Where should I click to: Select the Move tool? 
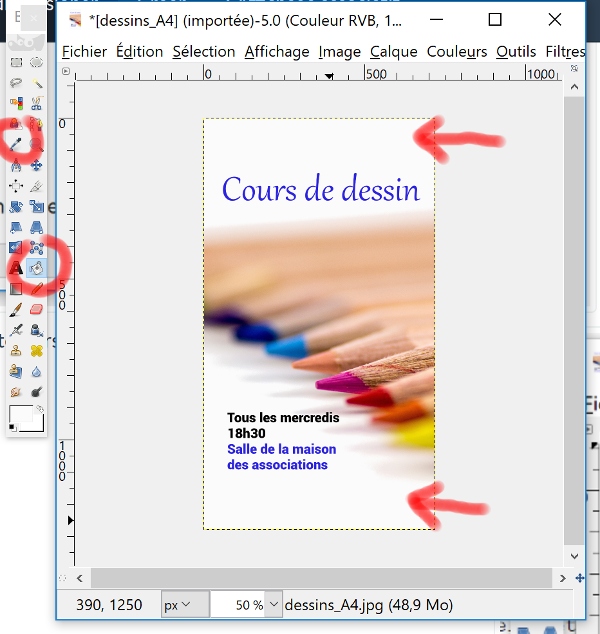click(36, 165)
